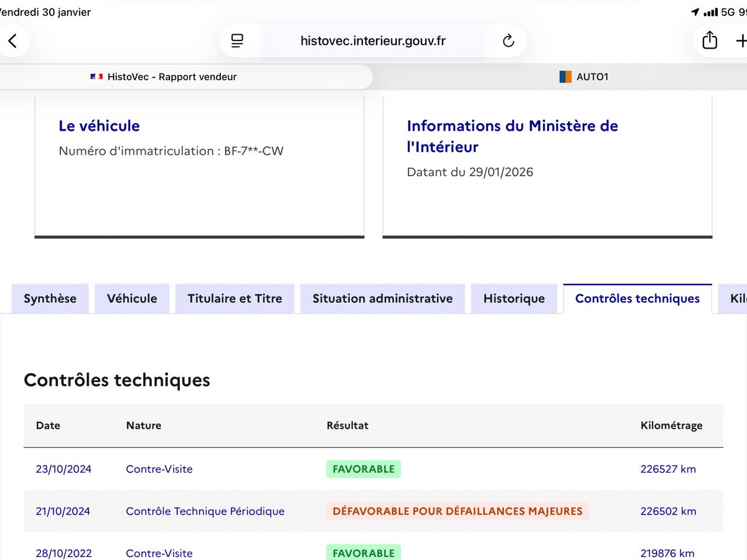This screenshot has height=560, width=747.
Task: Open the page reader menu icon
Action: pyautogui.click(x=237, y=41)
